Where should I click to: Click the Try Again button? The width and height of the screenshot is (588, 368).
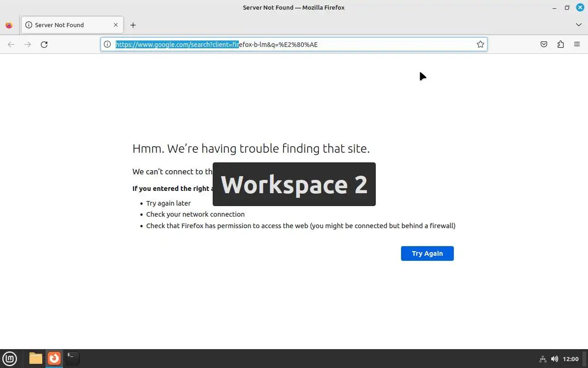[427, 253]
